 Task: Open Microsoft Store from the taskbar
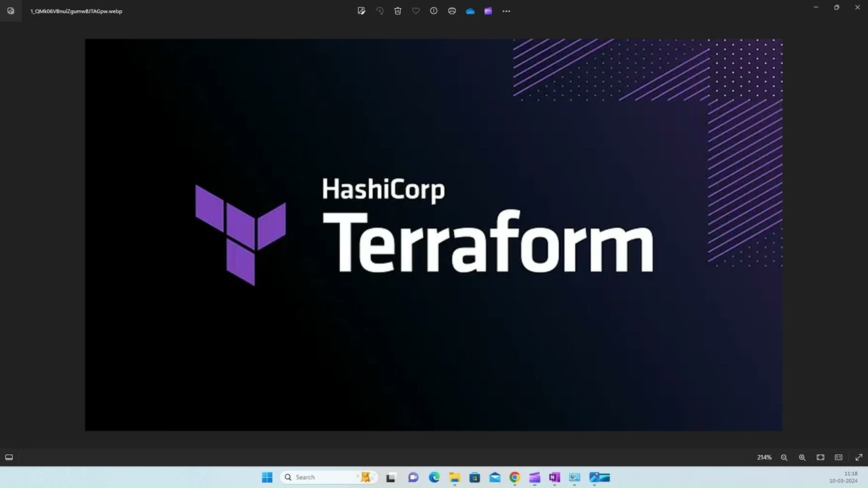tap(475, 477)
